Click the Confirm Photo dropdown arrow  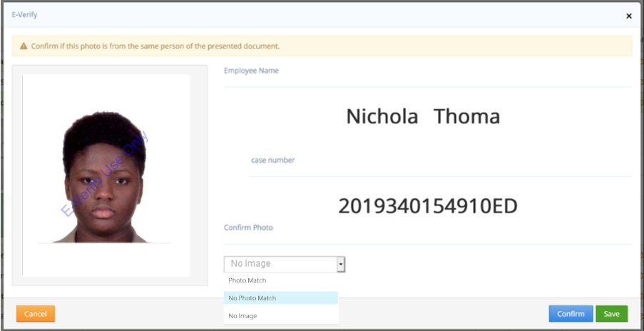point(341,264)
